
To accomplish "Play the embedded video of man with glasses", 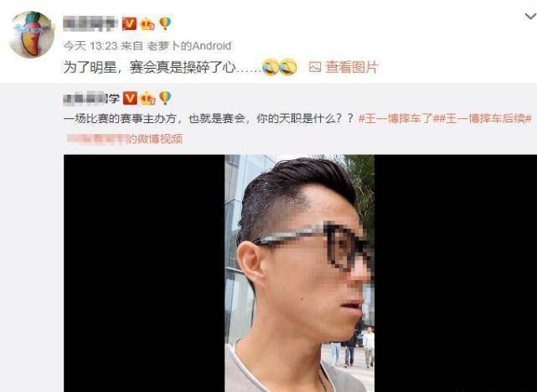I will coord(301,273).
